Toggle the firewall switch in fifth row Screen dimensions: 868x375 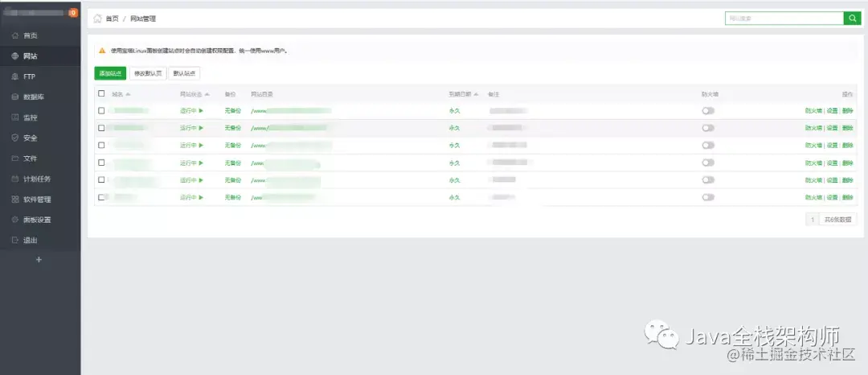708,180
